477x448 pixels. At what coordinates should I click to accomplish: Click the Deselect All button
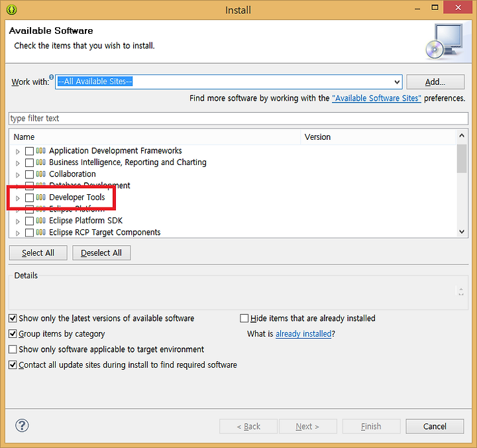(101, 253)
